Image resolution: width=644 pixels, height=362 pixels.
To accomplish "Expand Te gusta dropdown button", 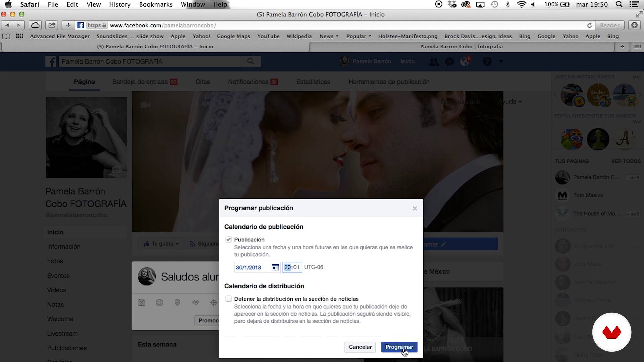I will pyautogui.click(x=161, y=244).
